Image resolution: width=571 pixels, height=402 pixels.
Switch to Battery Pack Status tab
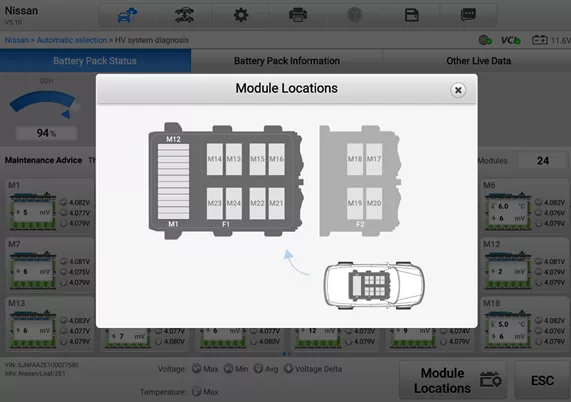tap(95, 61)
